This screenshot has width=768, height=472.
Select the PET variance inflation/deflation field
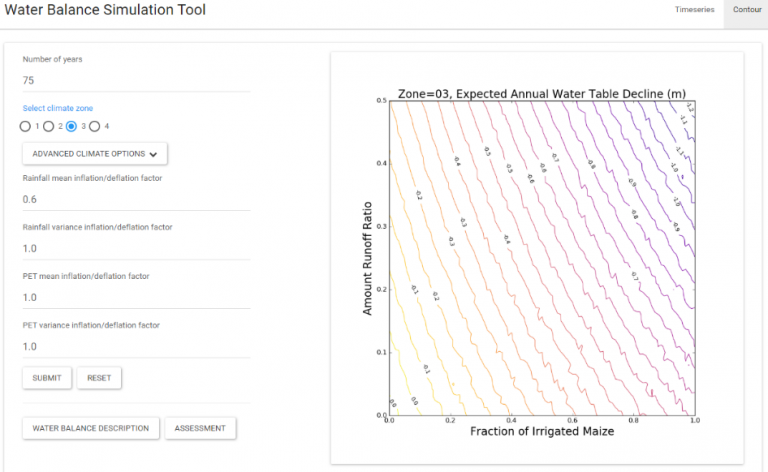136,346
